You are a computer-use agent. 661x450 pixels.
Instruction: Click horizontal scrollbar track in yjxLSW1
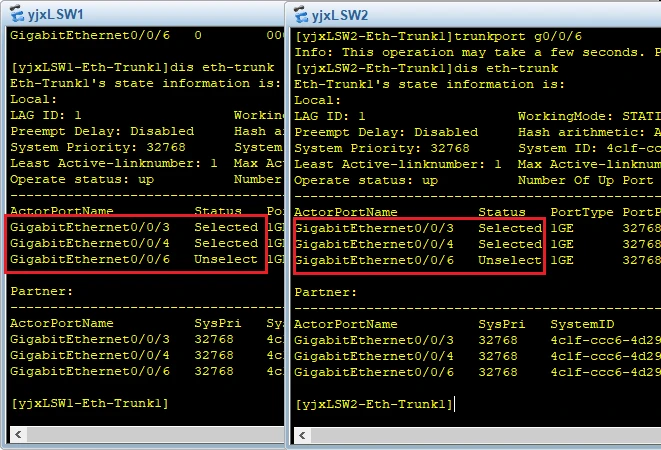click(140, 433)
